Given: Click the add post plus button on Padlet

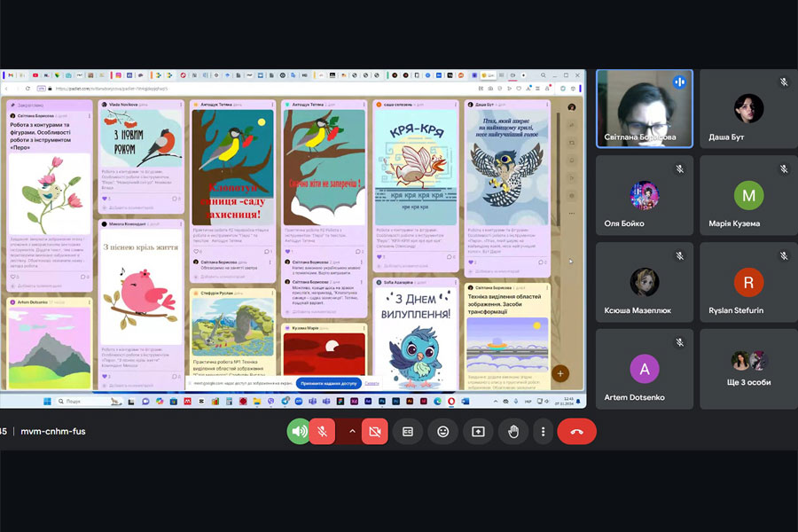Looking at the screenshot, I should click(x=559, y=373).
